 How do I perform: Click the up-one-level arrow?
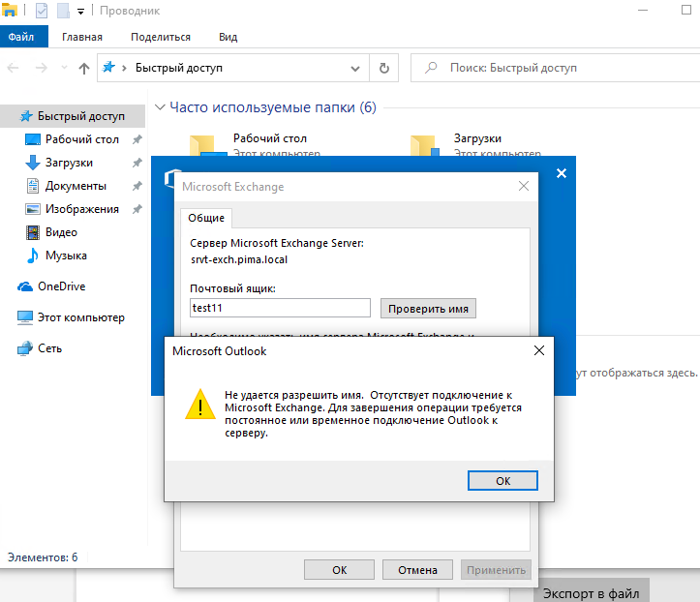point(84,68)
